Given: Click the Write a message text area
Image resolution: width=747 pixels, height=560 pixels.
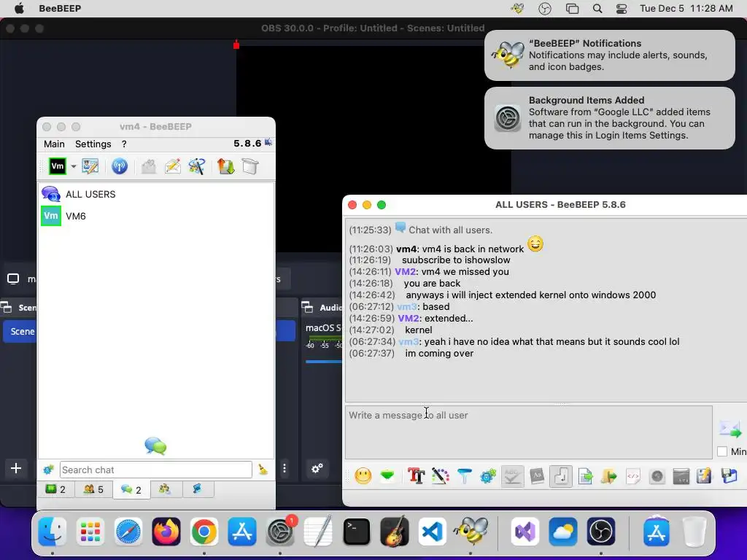Looking at the screenshot, I should (x=529, y=432).
